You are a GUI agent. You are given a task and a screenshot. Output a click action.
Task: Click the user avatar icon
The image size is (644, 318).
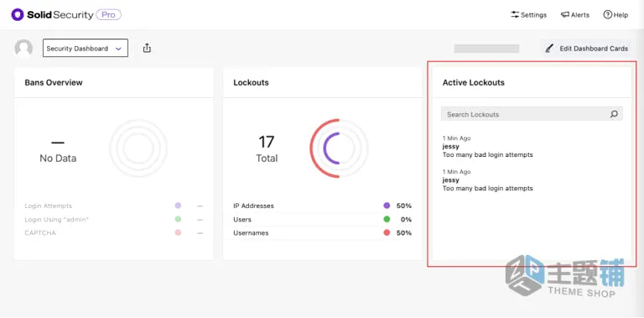23,49
